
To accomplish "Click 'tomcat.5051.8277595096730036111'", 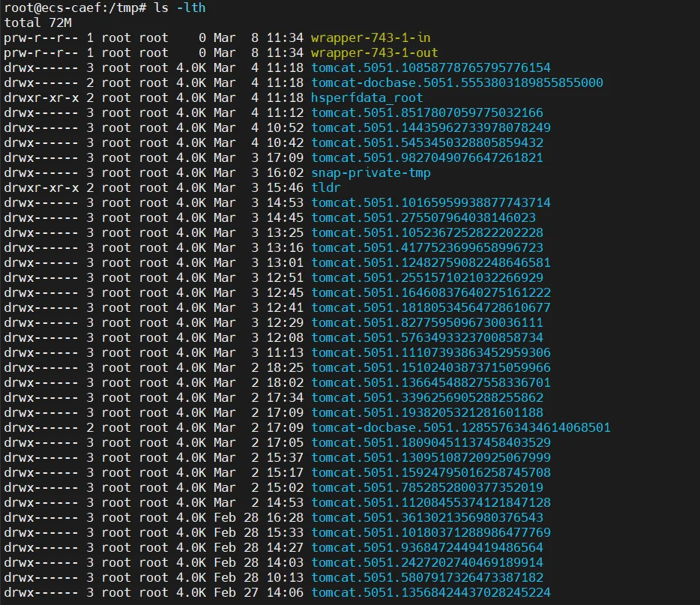I will pos(427,323).
